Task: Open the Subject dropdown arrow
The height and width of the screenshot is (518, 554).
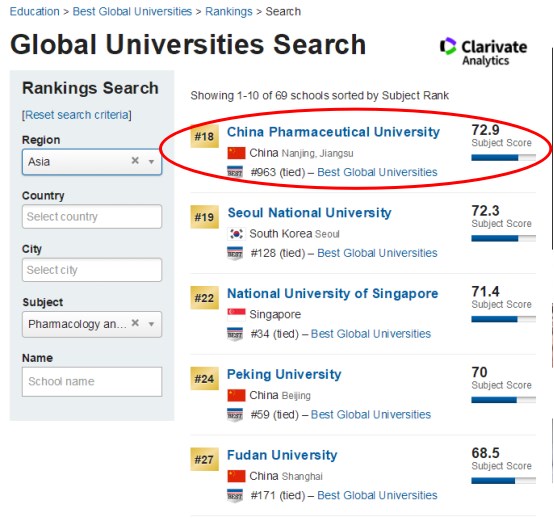Action: (151, 324)
